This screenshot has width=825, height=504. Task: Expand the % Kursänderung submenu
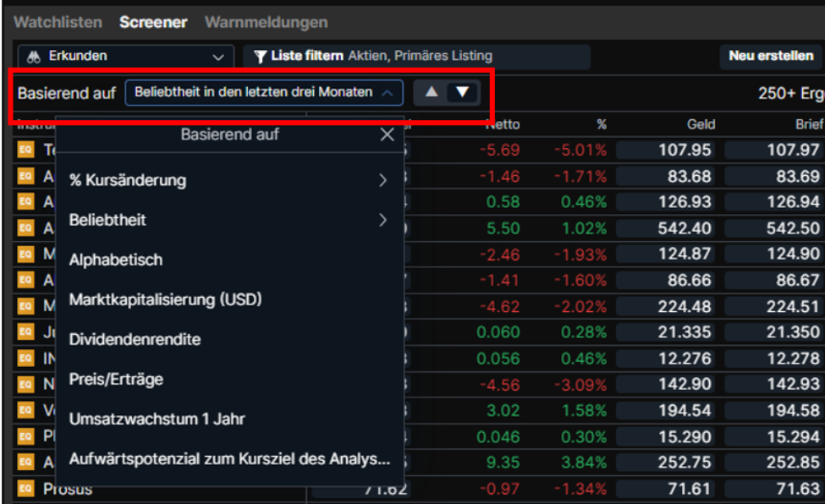[x=382, y=180]
